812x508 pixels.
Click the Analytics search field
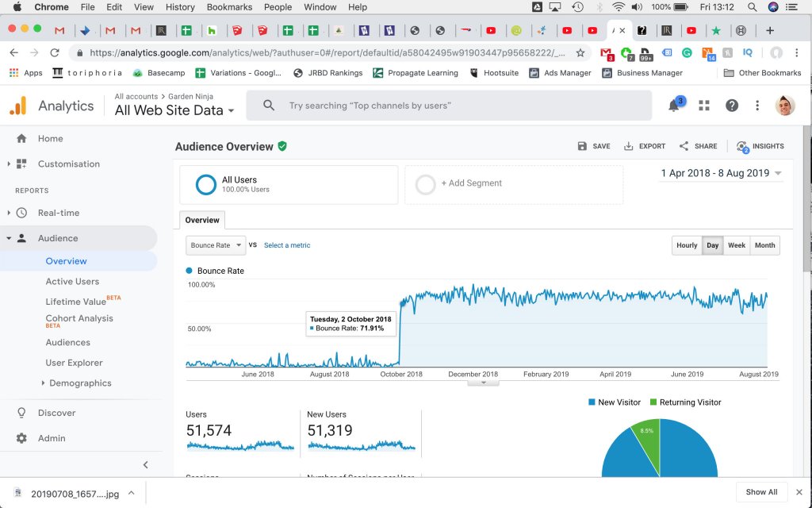click(449, 106)
